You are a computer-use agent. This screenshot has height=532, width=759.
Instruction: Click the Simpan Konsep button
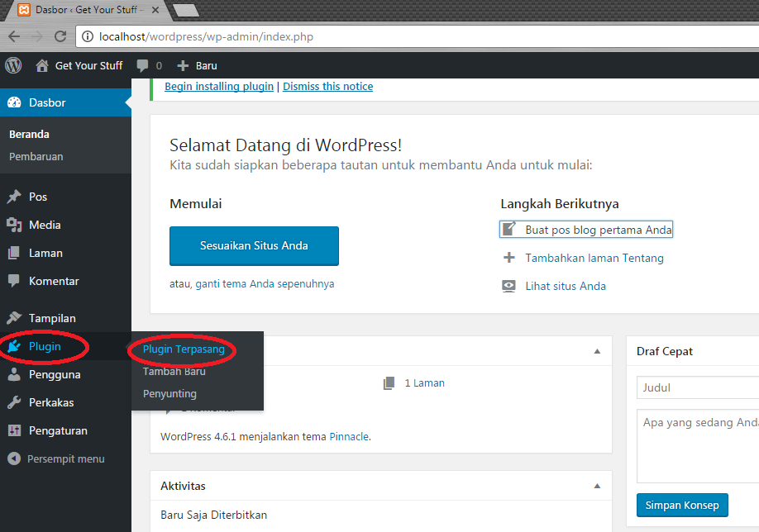tap(682, 505)
